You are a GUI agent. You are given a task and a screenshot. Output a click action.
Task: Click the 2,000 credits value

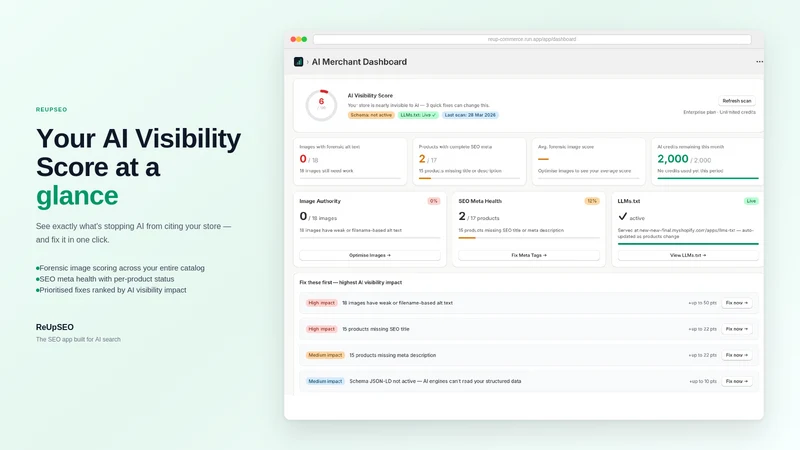[x=672, y=159]
